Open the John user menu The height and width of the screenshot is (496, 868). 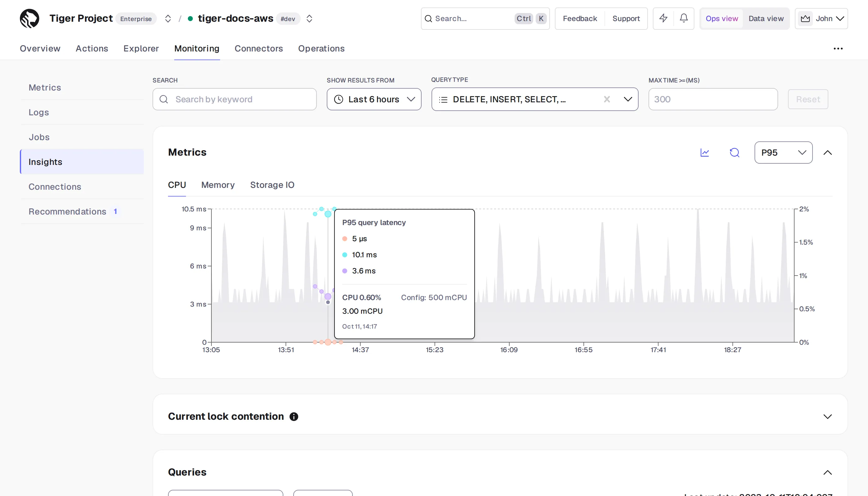pos(821,18)
